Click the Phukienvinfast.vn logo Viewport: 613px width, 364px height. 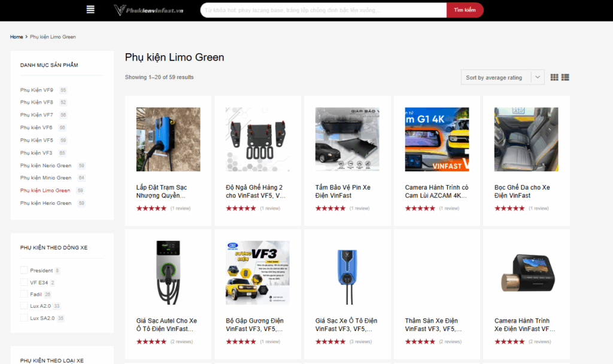pos(148,10)
